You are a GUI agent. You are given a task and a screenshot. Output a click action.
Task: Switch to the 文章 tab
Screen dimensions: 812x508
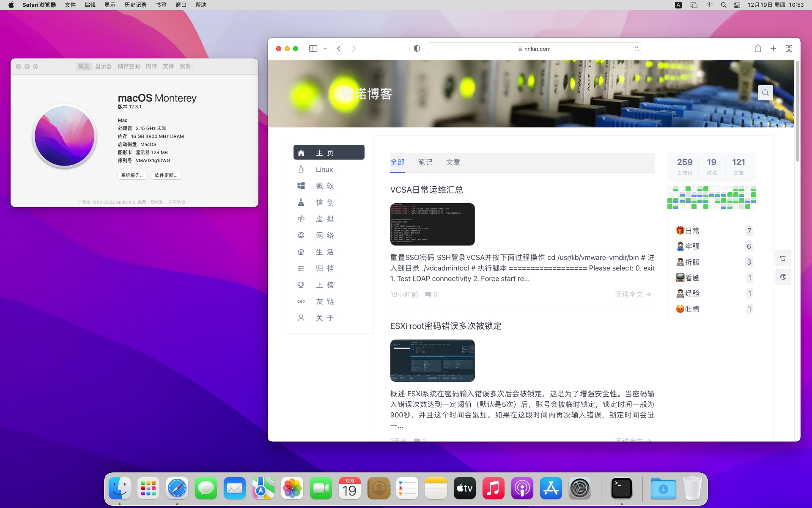(x=453, y=162)
